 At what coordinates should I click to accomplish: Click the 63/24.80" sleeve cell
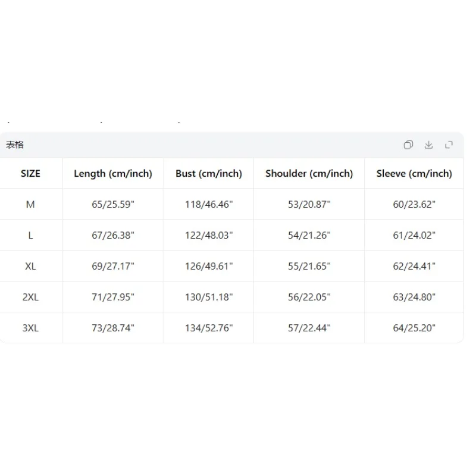[x=414, y=297]
